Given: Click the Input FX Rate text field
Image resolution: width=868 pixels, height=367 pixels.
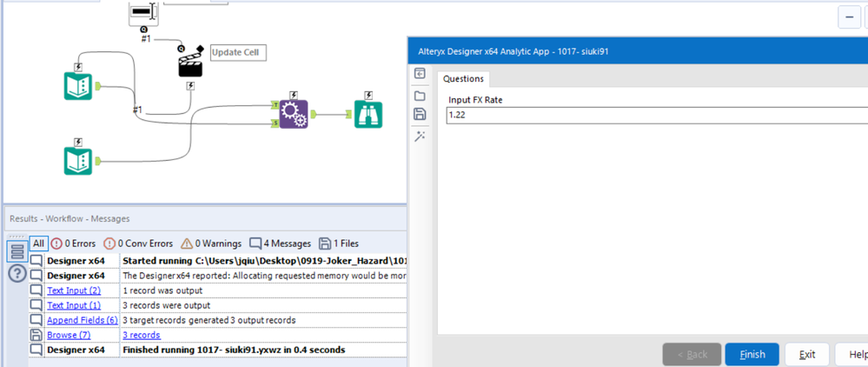Looking at the screenshot, I should click(657, 116).
